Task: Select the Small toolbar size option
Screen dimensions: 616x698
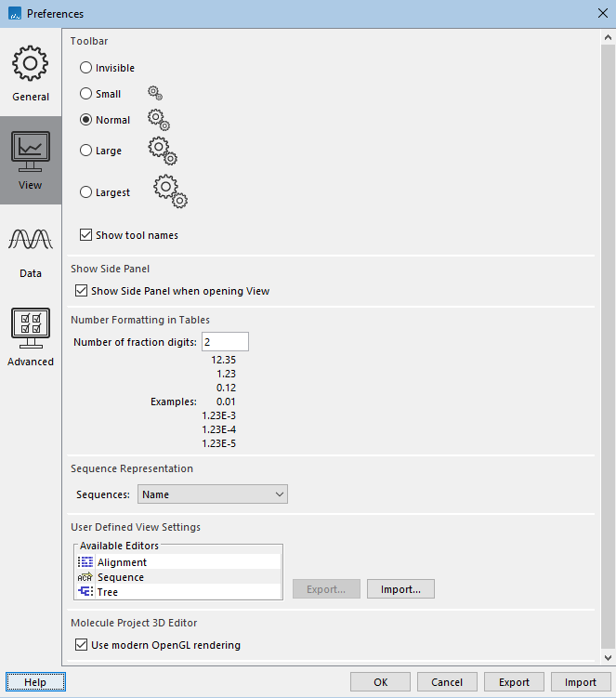Action: pyautogui.click(x=86, y=94)
